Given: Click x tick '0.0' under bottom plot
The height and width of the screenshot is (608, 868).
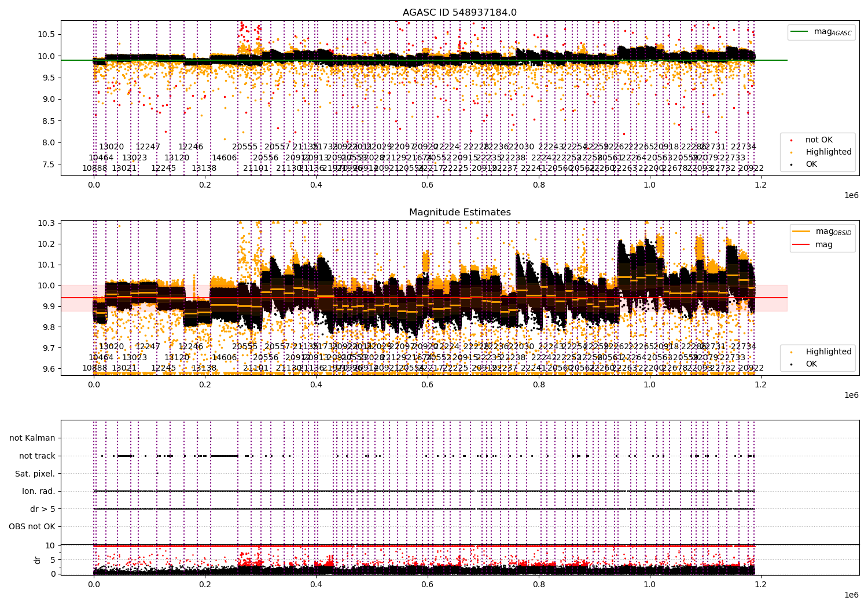Looking at the screenshot, I should coord(94,584).
